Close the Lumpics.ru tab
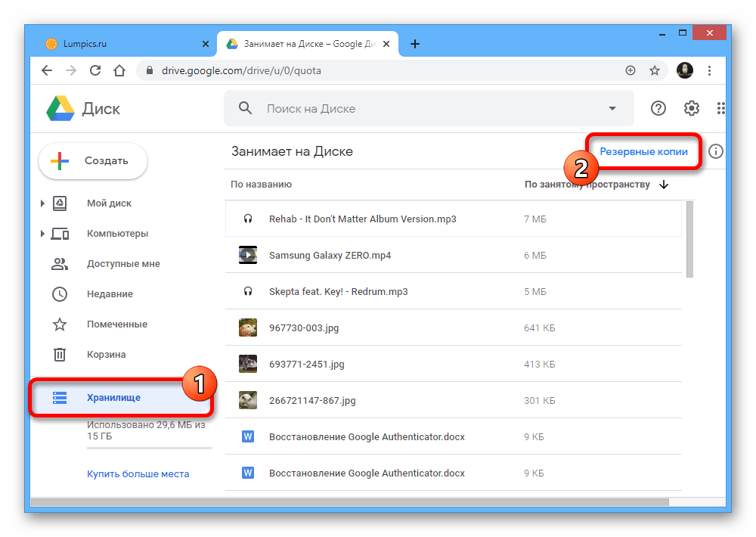This screenshot has width=756, height=537. click(x=206, y=44)
